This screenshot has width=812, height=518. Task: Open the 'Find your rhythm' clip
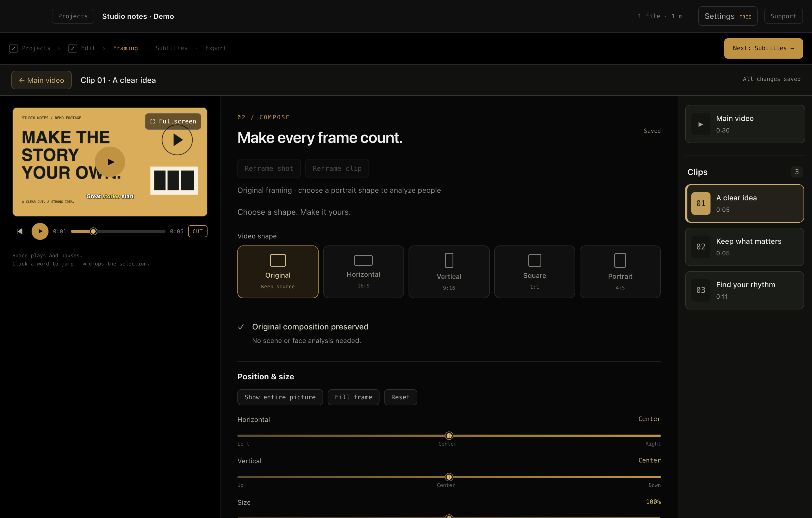coord(745,290)
